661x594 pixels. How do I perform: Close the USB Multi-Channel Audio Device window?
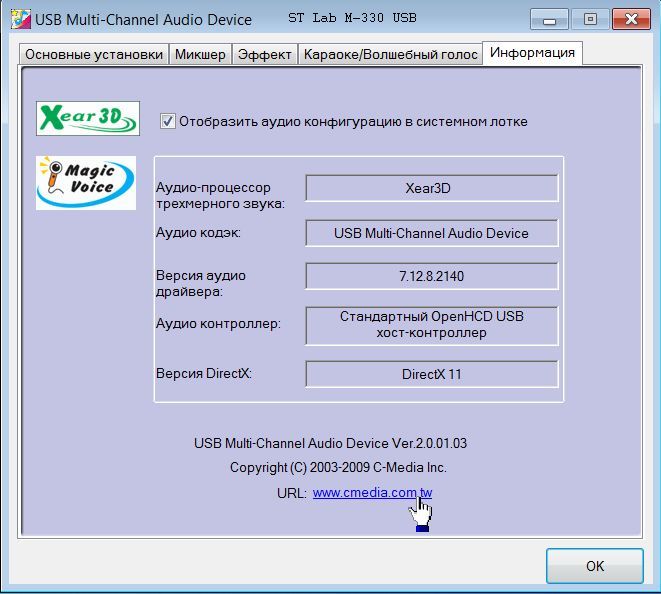click(631, 19)
